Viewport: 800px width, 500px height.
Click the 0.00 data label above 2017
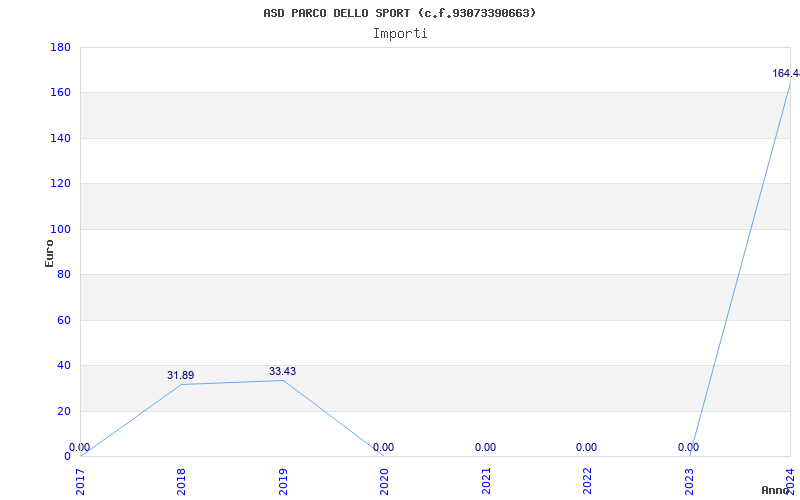80,447
